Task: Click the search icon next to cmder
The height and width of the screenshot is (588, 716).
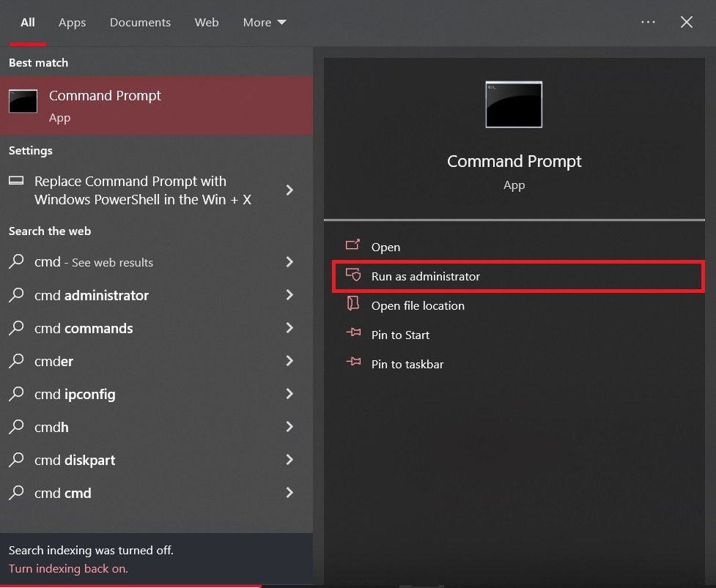Action: tap(16, 360)
